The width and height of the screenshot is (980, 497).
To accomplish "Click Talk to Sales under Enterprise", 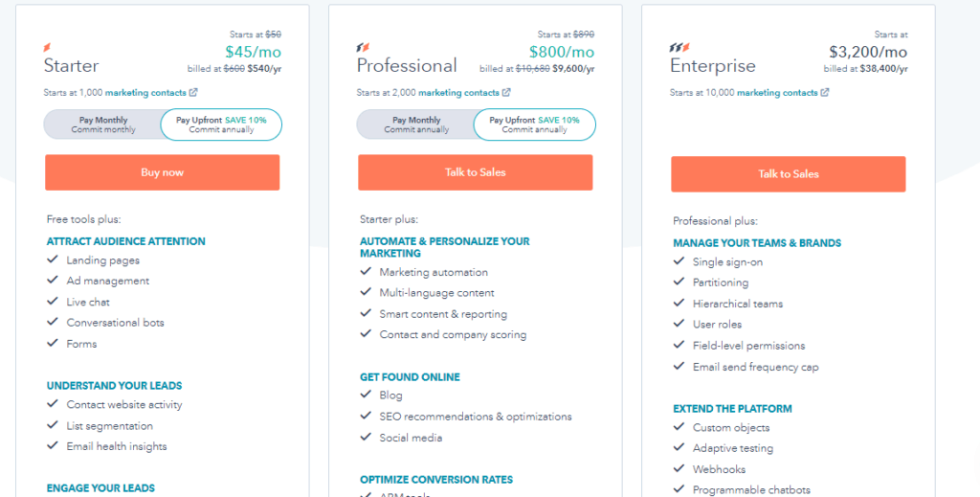I will [789, 174].
